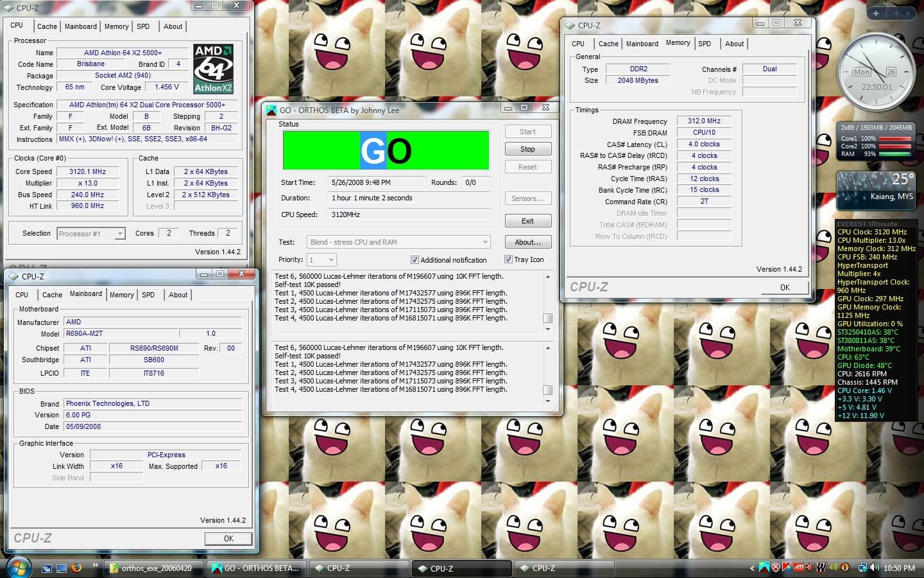Go to the previous sidebar gadget page
The image size is (924, 578).
point(894,13)
